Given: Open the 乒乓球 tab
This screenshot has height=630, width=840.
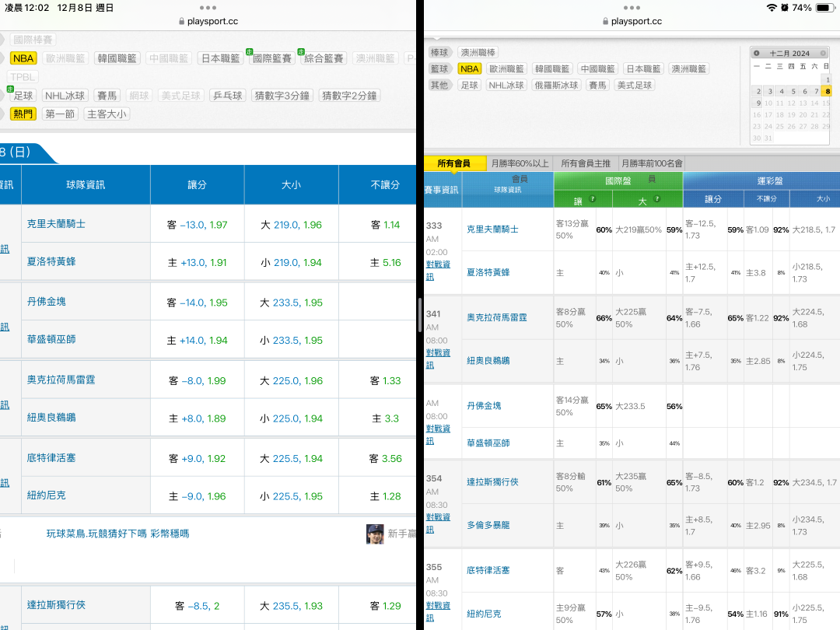Looking at the screenshot, I should pyautogui.click(x=228, y=96).
